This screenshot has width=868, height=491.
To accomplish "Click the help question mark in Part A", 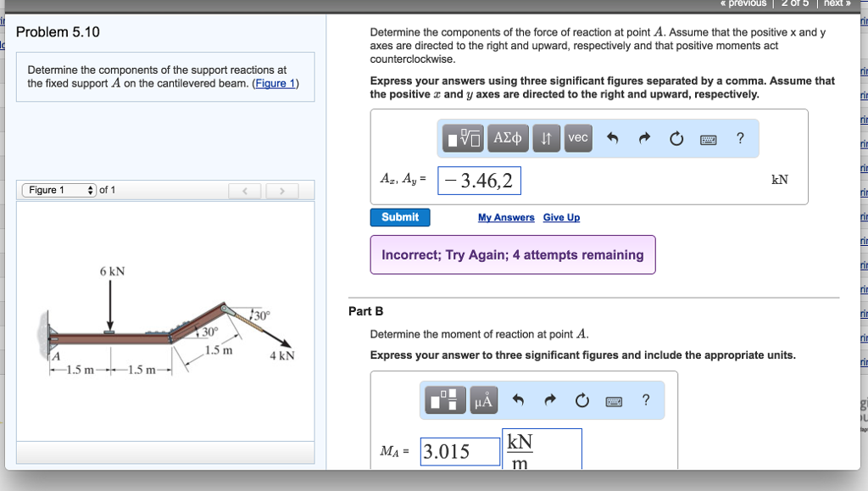I will click(x=739, y=137).
